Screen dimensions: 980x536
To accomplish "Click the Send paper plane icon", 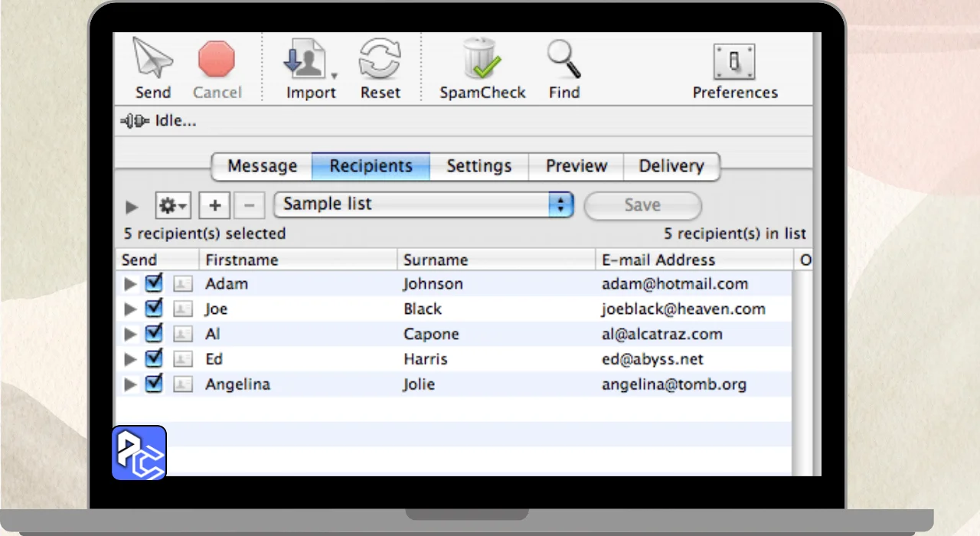I will pos(152,58).
